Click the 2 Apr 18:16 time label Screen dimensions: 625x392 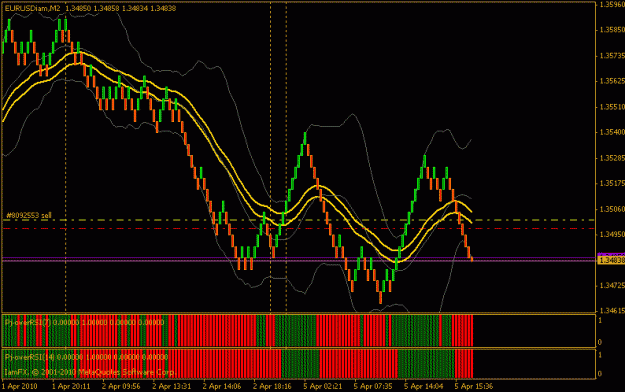tap(272, 386)
